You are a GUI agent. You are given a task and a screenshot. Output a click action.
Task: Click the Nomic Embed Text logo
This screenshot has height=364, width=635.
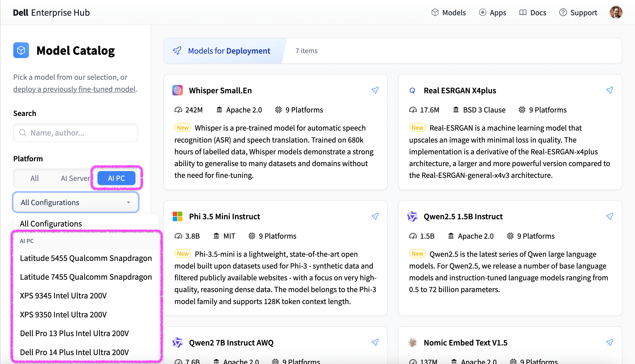click(x=412, y=342)
